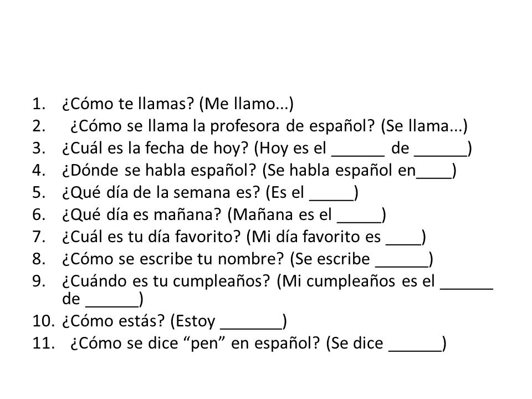Select the '(Me llamo...)' answer prompt
532x399 pixels.
pos(246,104)
